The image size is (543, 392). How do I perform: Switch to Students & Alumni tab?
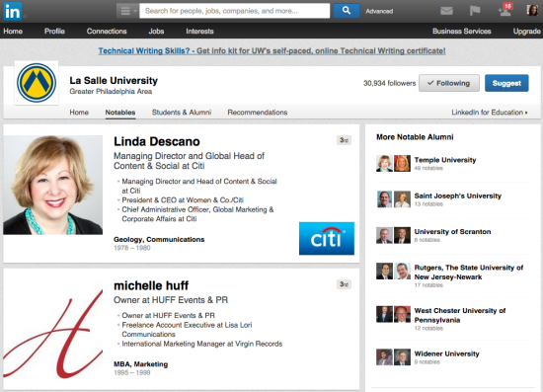(x=182, y=113)
